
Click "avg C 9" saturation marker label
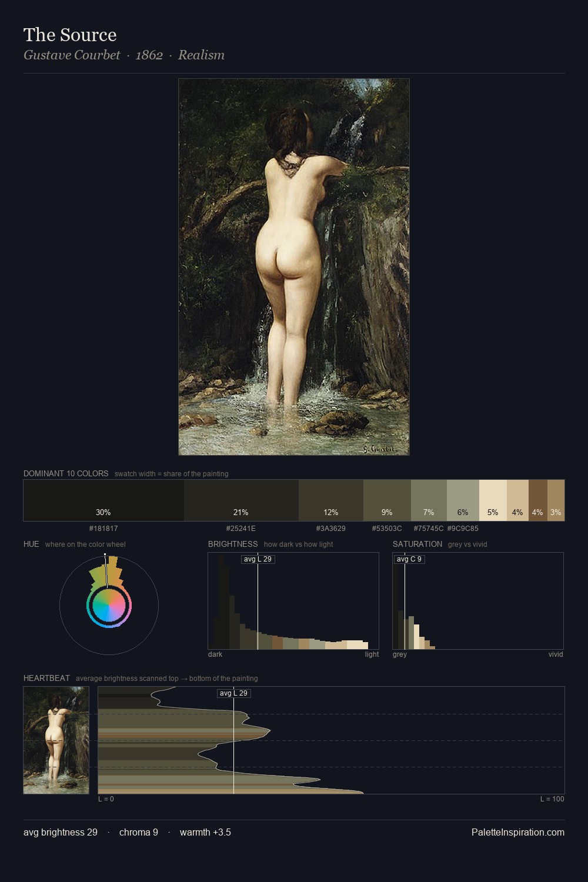[x=409, y=559]
